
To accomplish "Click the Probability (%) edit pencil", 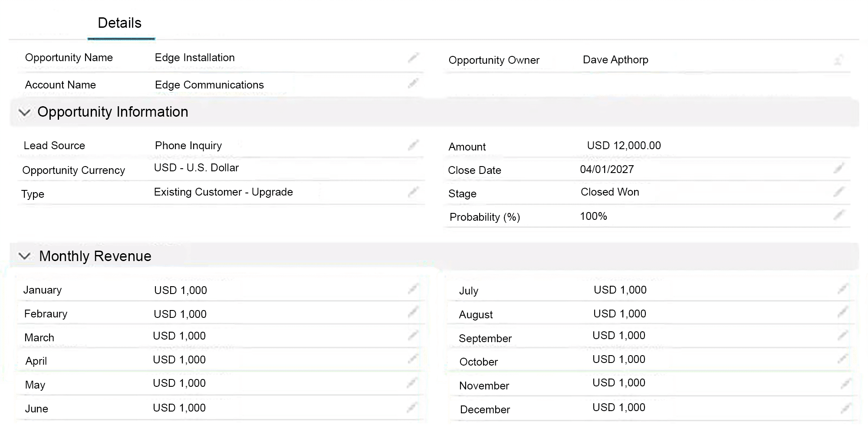I will tap(838, 215).
